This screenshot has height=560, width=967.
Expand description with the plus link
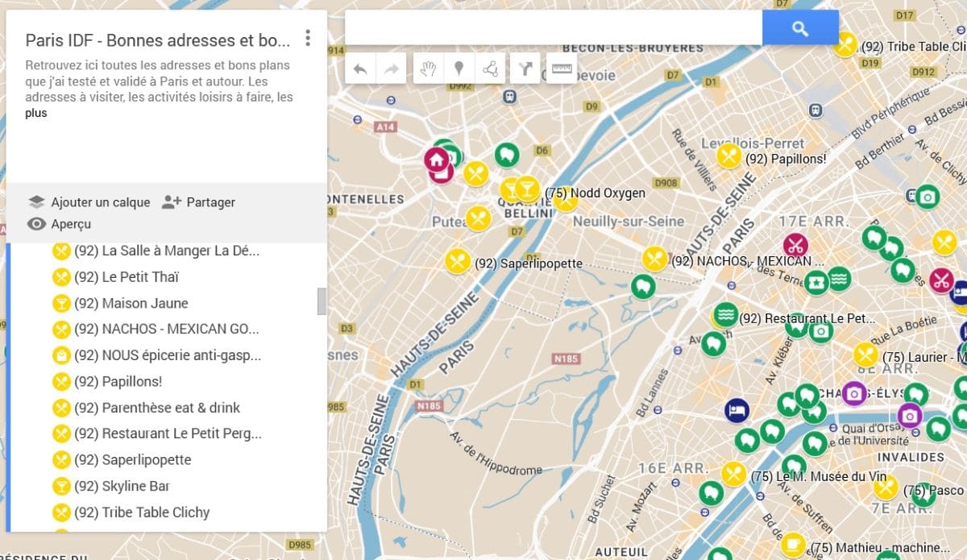36,113
